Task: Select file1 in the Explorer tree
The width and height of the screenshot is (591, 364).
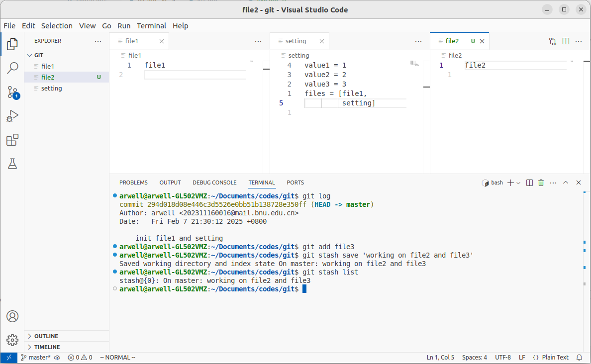Action: (48, 66)
